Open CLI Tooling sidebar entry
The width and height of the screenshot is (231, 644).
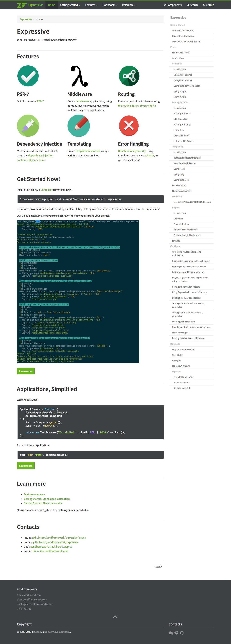[177, 355]
